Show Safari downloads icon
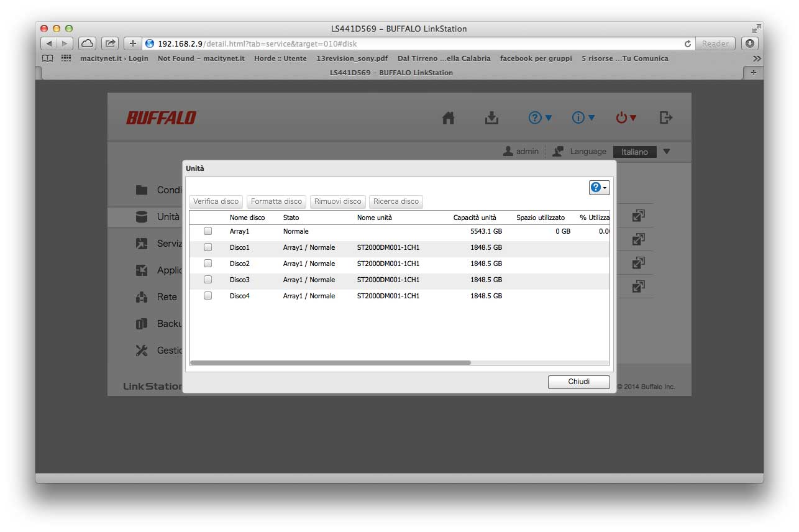The height and width of the screenshot is (532, 799). [x=750, y=44]
